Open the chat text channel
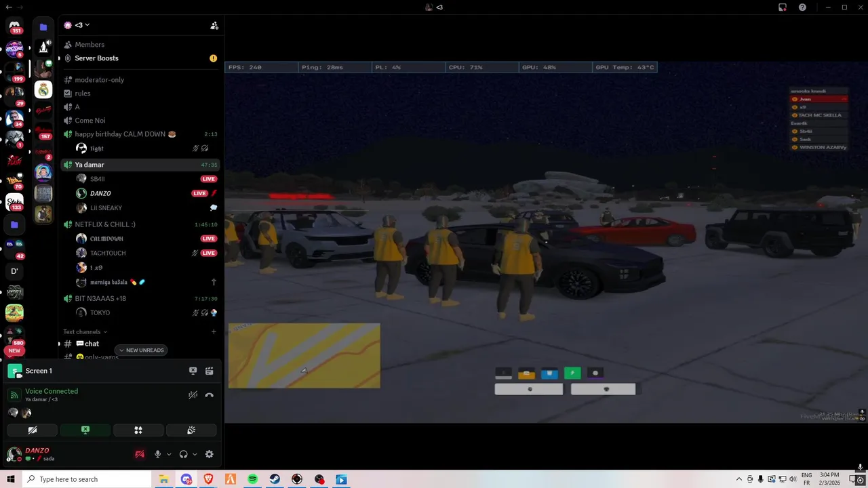Viewport: 868px width, 488px height. pyautogui.click(x=141, y=344)
